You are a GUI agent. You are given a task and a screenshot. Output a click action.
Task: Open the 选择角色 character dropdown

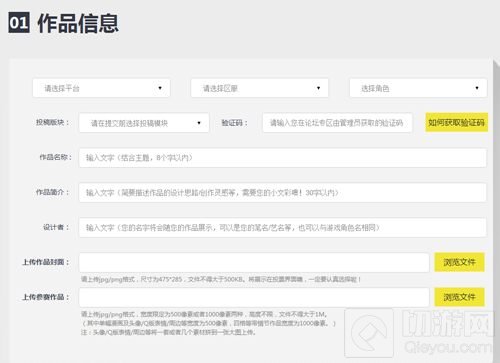(x=418, y=88)
